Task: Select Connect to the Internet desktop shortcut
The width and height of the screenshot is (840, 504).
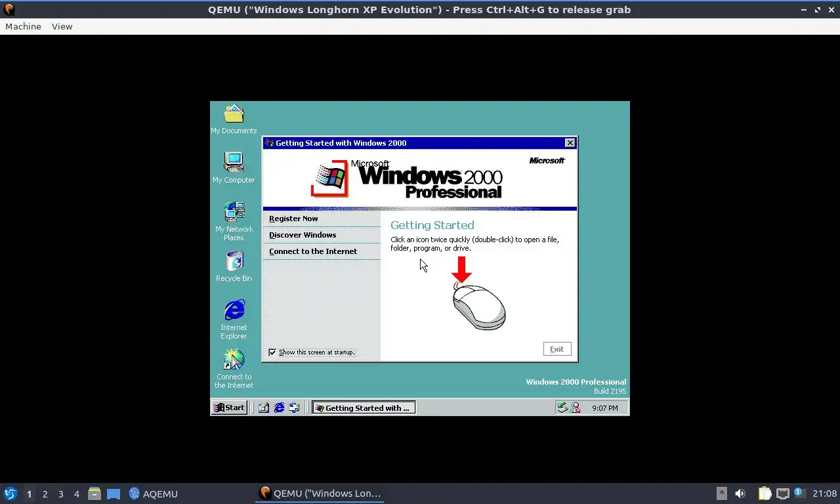Action: coord(234,369)
